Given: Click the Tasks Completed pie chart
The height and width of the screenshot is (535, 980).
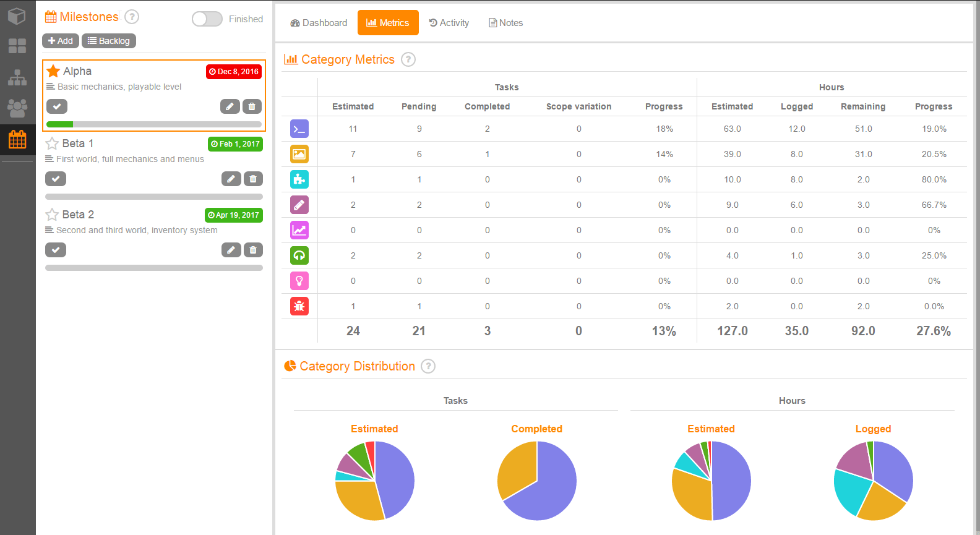Looking at the screenshot, I should pos(537,481).
